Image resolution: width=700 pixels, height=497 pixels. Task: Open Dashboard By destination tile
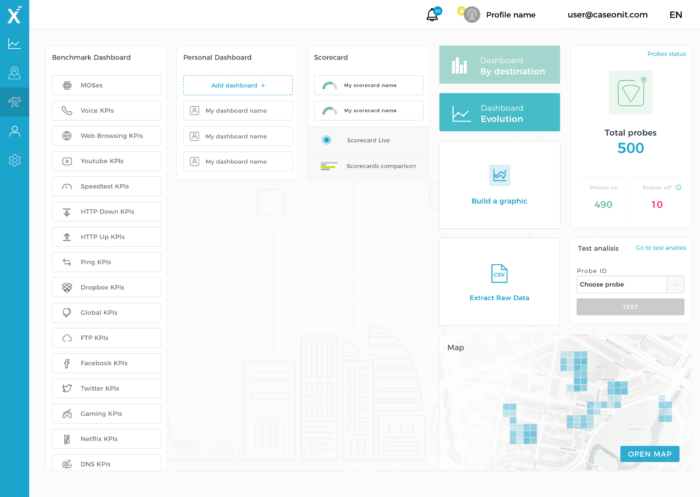pos(499,65)
